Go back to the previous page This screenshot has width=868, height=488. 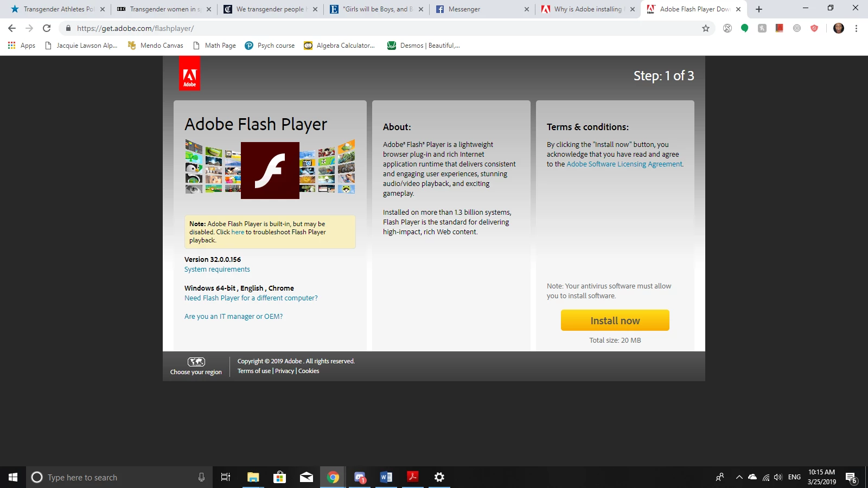(12, 28)
